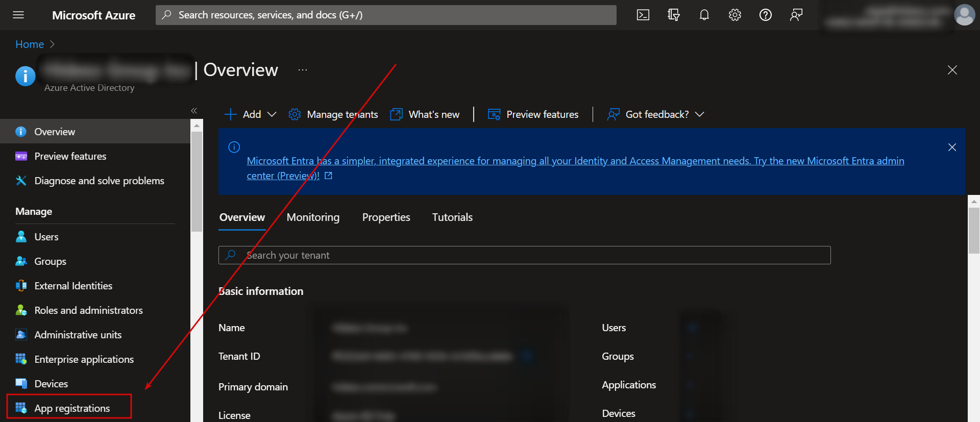This screenshot has height=422, width=980.
Task: Switch to the Monitoring tab
Action: 313,217
